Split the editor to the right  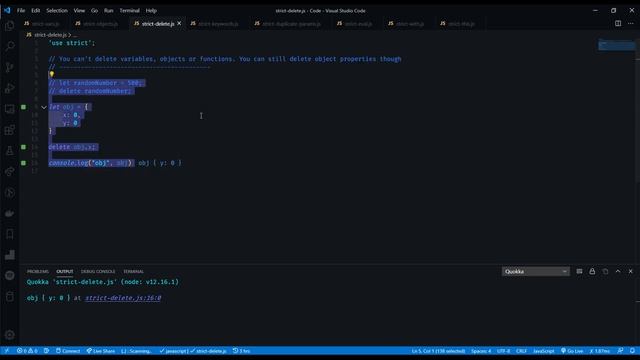[x=618, y=24]
